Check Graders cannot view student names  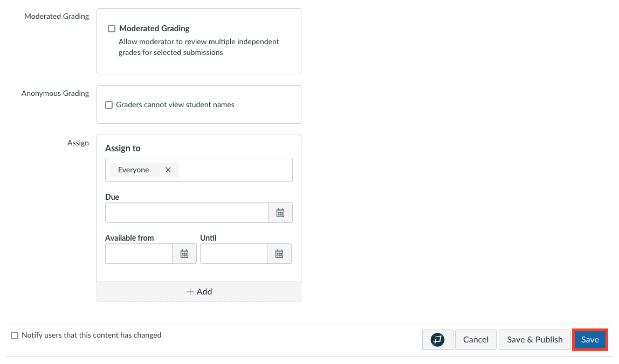[x=109, y=105]
